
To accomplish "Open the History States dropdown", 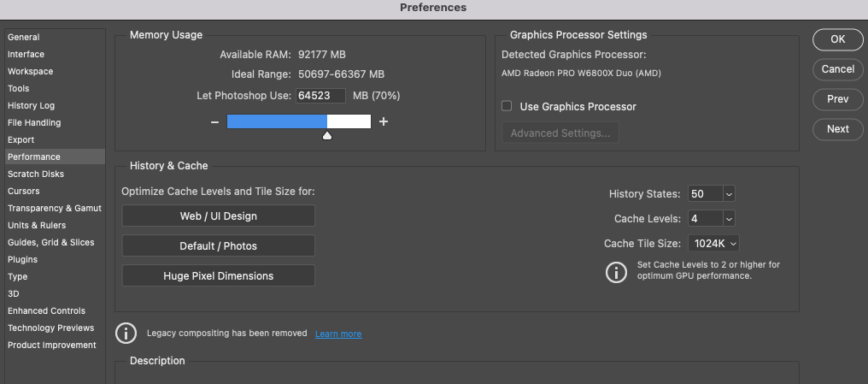I will tap(729, 194).
